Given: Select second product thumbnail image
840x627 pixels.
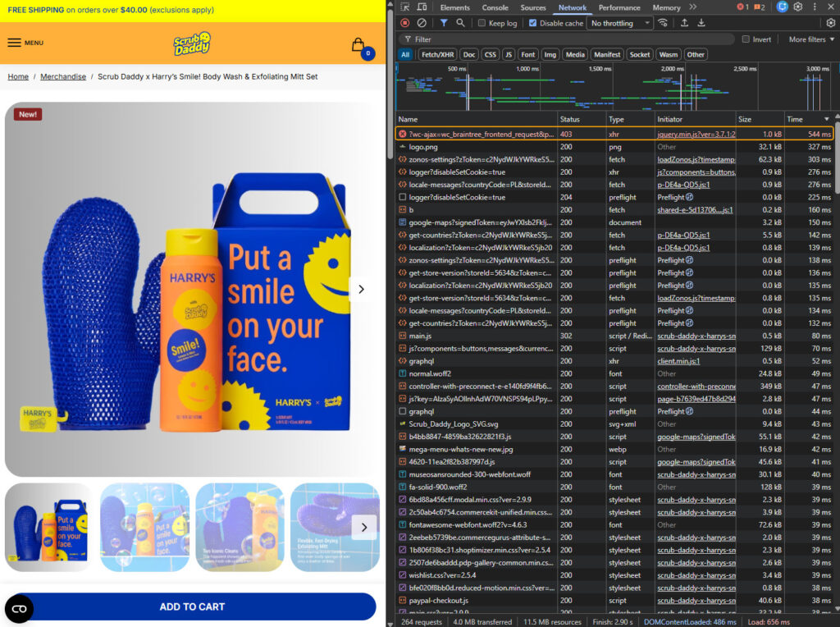Looking at the screenshot, I should coord(144,528).
